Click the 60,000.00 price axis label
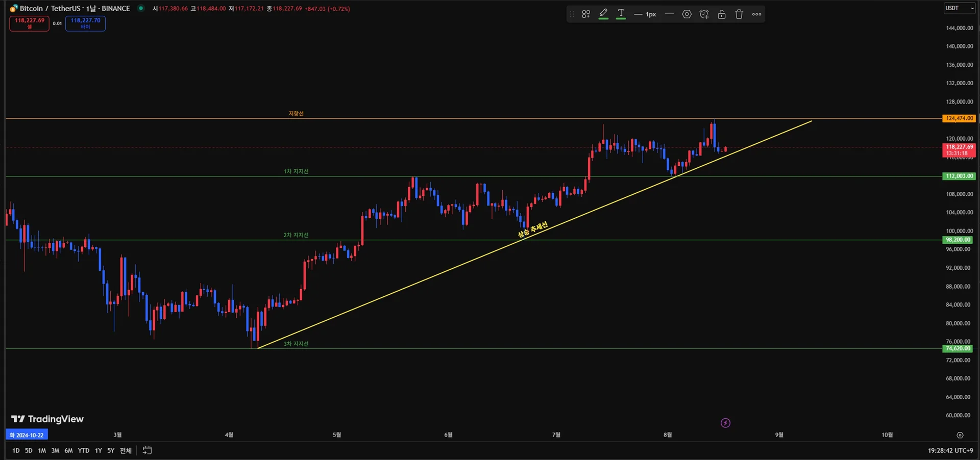The image size is (980, 460). 958,415
